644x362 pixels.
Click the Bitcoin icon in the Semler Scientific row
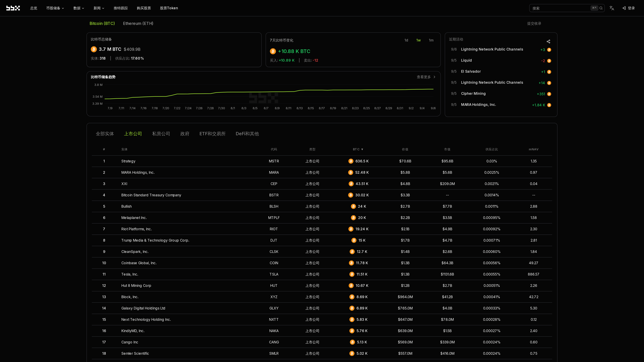[352, 353]
